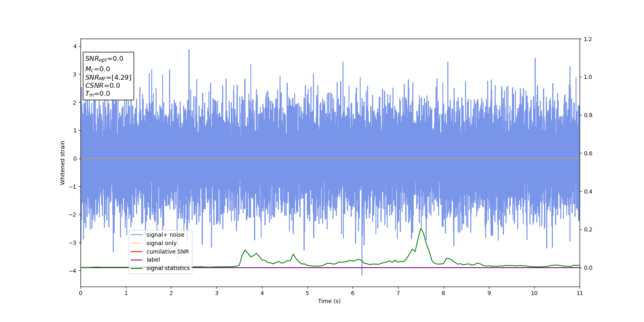Click x-axis tick label 8
This screenshot has width=644, height=322.
pos(444,293)
